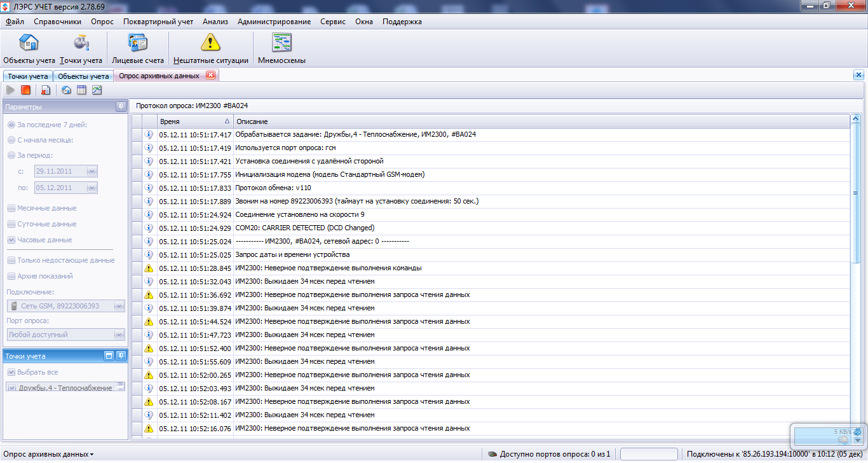Click the green start polling arrow
Screen dimensions: 868x463
[x=11, y=90]
